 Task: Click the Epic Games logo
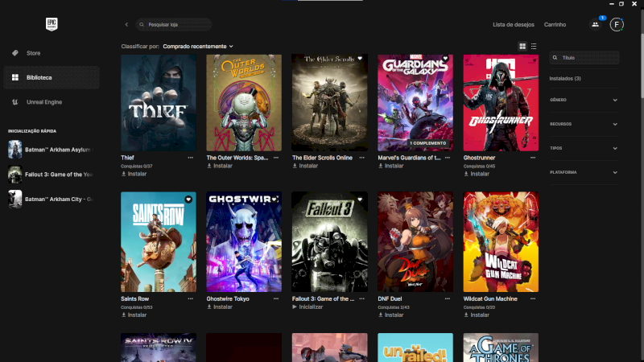pos(52,24)
